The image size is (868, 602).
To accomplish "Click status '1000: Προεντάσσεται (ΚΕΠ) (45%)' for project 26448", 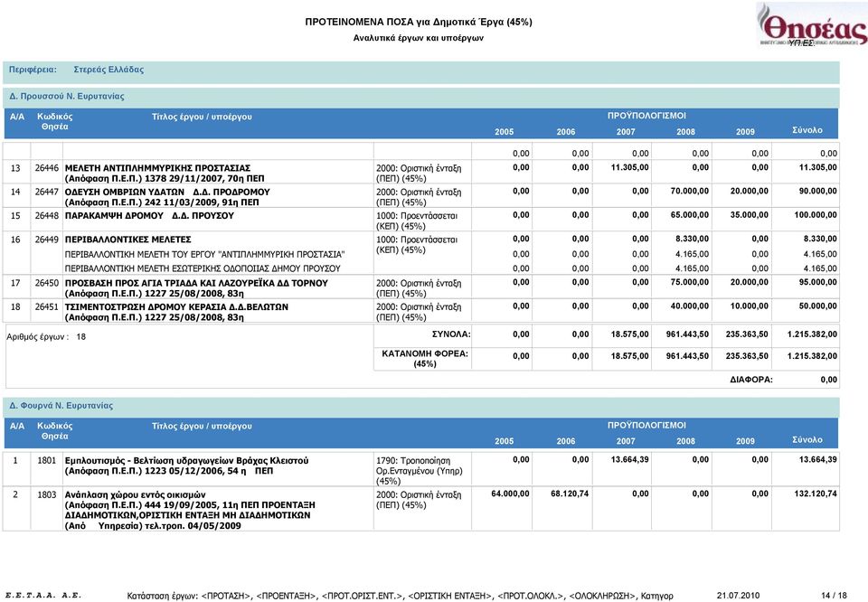I will [417, 221].
